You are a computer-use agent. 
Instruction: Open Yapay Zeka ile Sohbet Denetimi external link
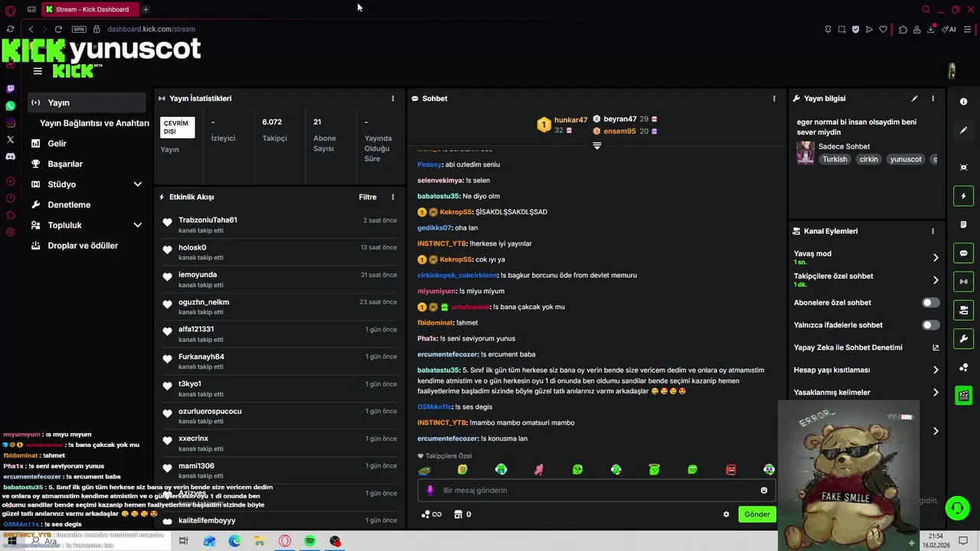(936, 347)
